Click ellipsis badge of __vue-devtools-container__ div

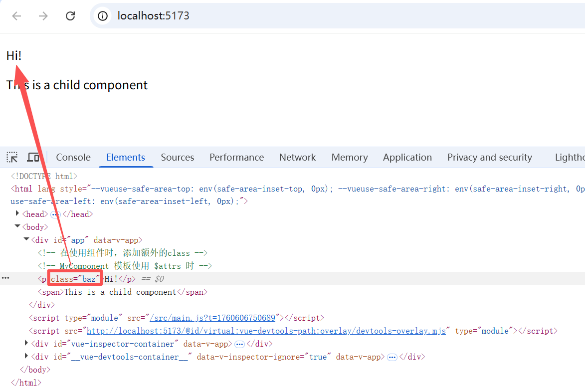392,357
